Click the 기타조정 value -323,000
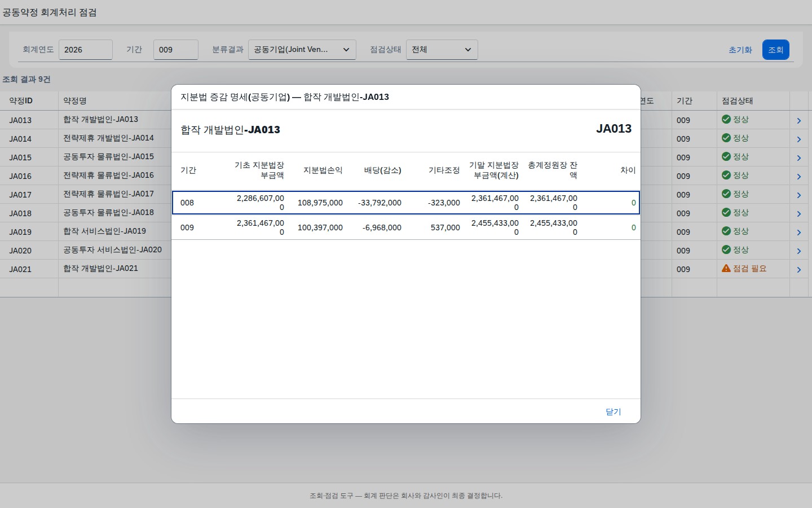 (444, 203)
